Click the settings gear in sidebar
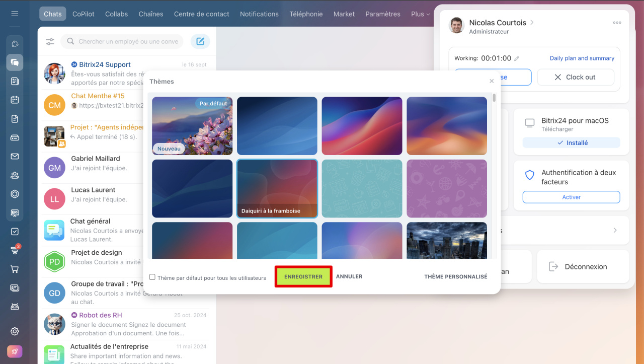The height and width of the screenshot is (364, 644). click(15, 331)
